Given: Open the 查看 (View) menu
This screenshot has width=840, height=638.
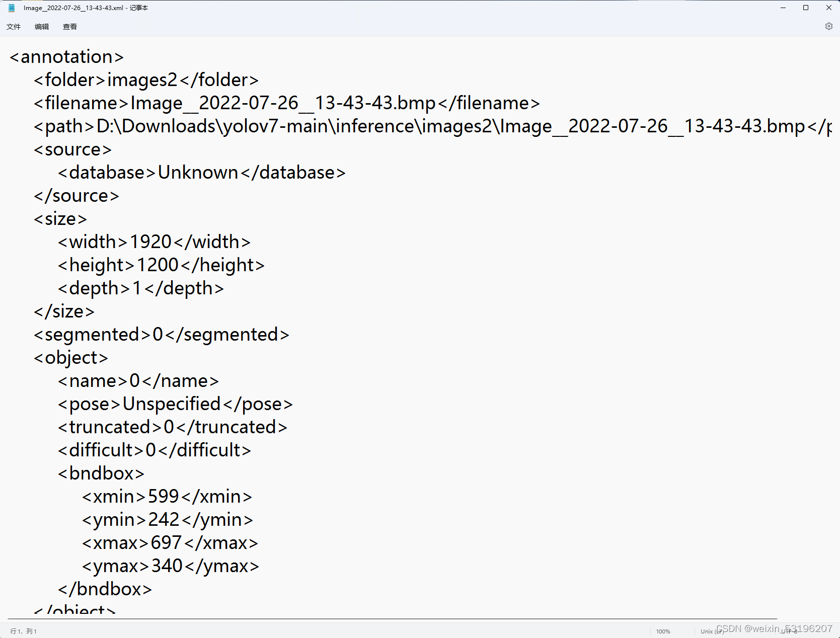Looking at the screenshot, I should tap(70, 27).
